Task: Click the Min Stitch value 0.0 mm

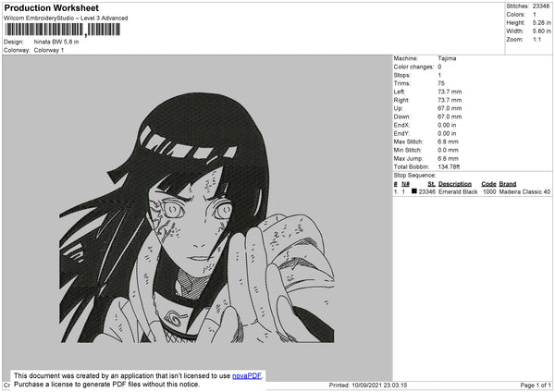Action: [x=448, y=151]
